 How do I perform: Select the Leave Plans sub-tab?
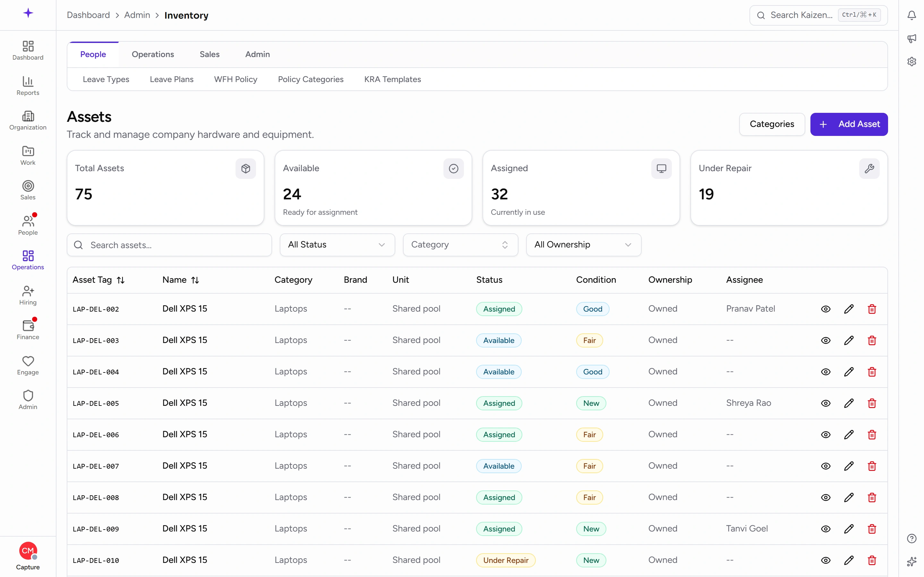click(171, 79)
